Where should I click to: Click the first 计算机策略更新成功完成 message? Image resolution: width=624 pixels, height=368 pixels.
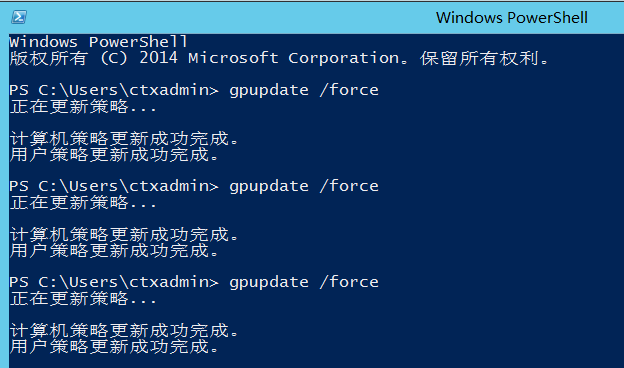124,138
